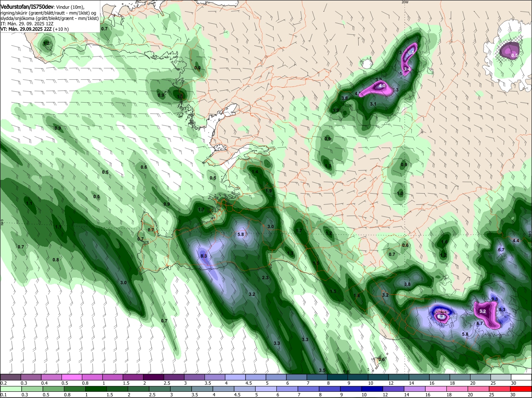Pick the light gray 25 mm snow legend swatch

pos(500,377)
